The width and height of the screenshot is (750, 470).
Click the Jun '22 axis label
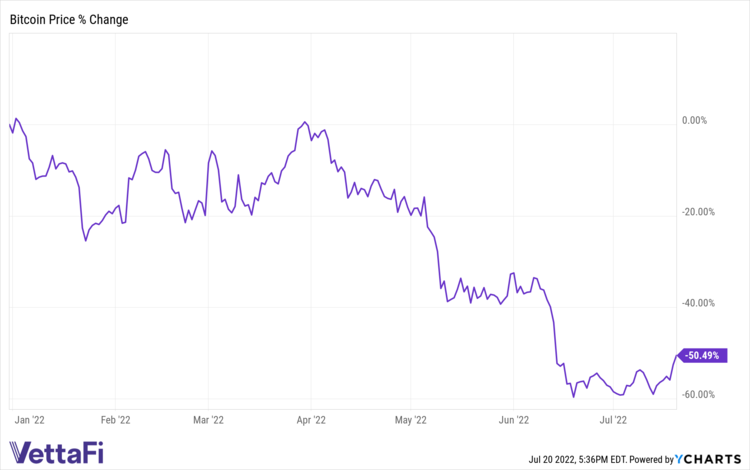click(x=513, y=421)
